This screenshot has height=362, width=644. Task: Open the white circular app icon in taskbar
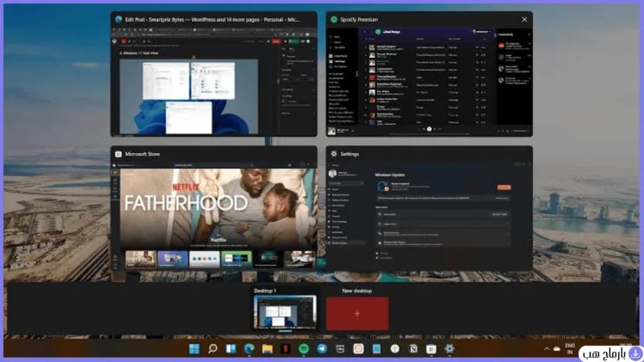(395, 349)
